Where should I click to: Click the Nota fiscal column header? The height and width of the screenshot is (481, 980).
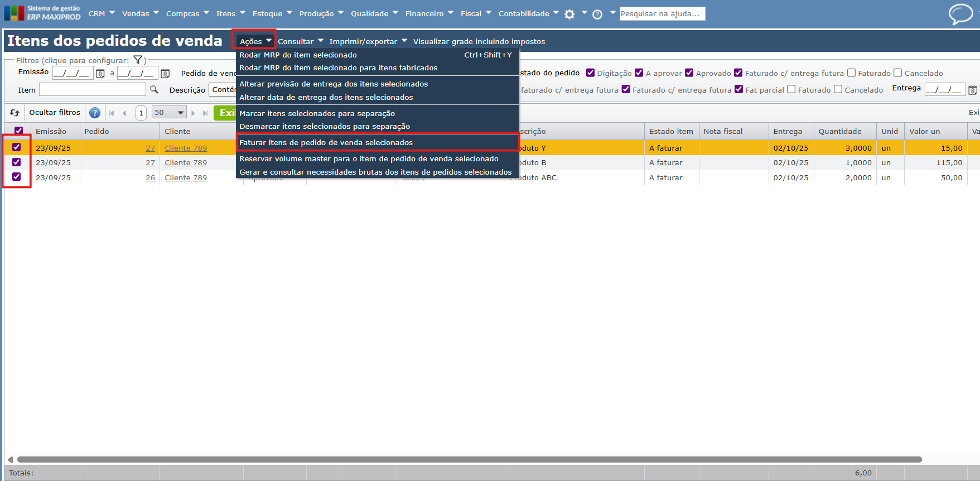pos(733,131)
